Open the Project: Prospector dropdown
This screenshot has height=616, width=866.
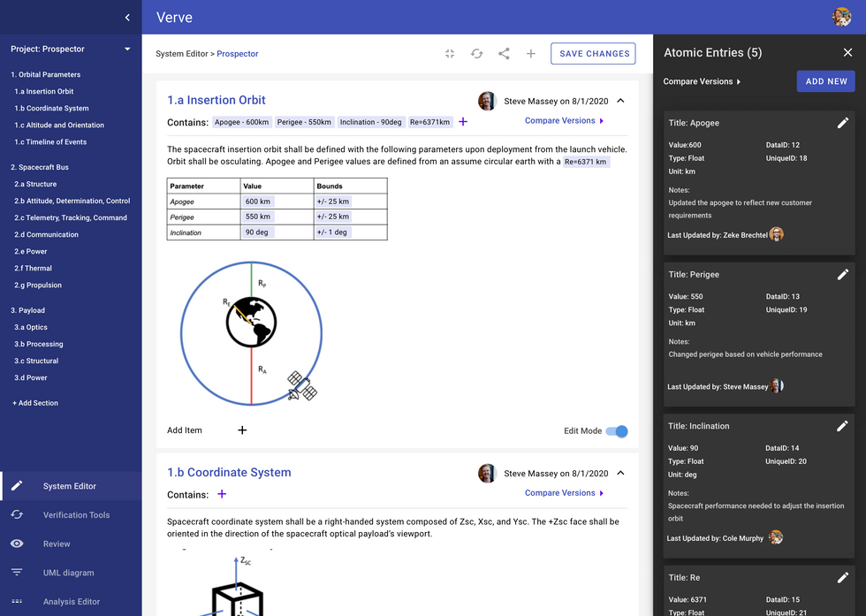tap(71, 49)
